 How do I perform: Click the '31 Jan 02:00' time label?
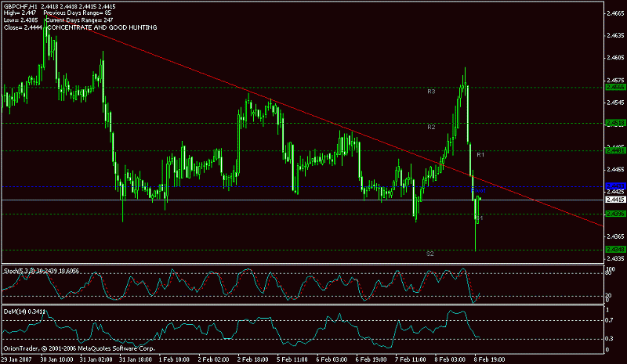coord(96,359)
